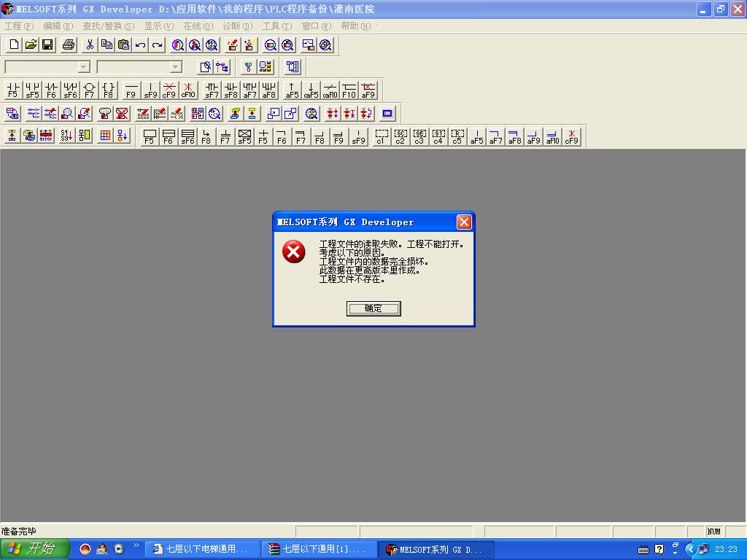The width and height of the screenshot is (747, 560).
Task: Select the SFC step c1 icon
Action: coord(381,136)
